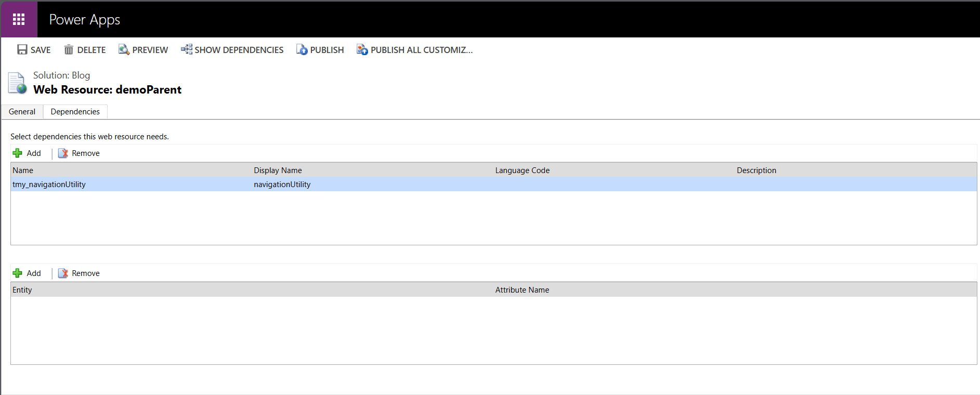The image size is (980, 395).
Task: Open the Power Apps app launcher waffle
Action: point(19,19)
